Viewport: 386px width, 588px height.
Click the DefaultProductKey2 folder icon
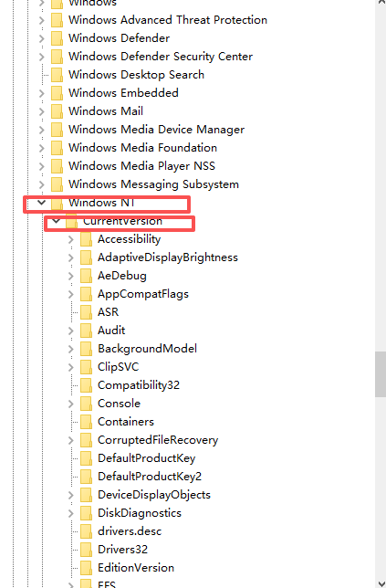pos(86,477)
